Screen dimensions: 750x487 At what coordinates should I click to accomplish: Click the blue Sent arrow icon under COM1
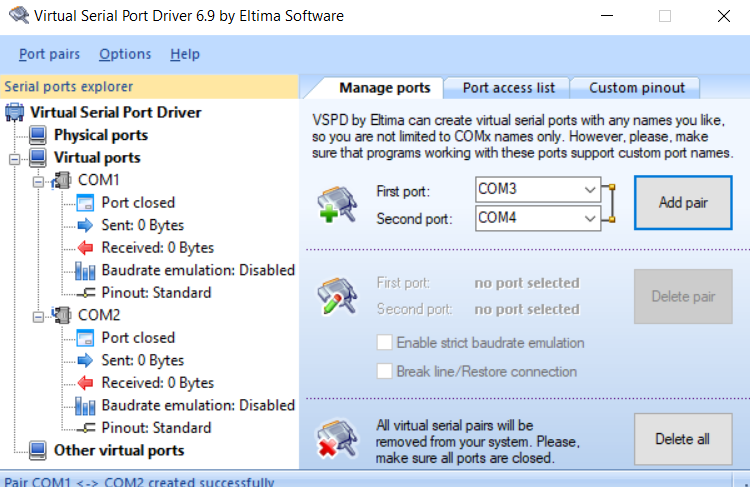click(85, 225)
